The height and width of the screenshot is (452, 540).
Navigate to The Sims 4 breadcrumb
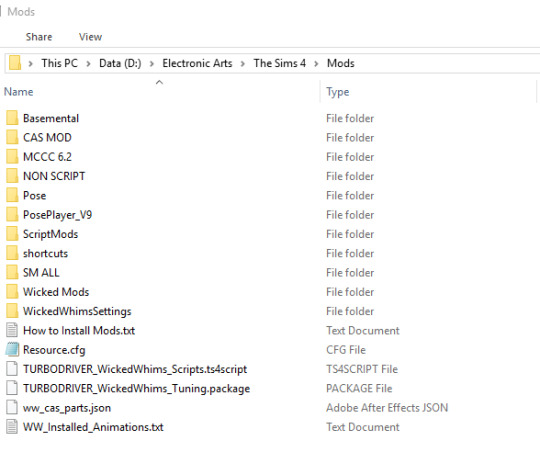280,63
